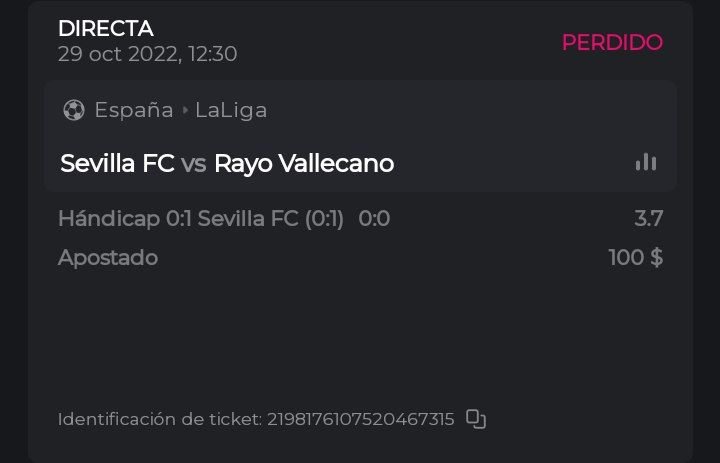The height and width of the screenshot is (463, 720).
Task: Click the PERDIDO bet status label
Action: [x=612, y=42]
